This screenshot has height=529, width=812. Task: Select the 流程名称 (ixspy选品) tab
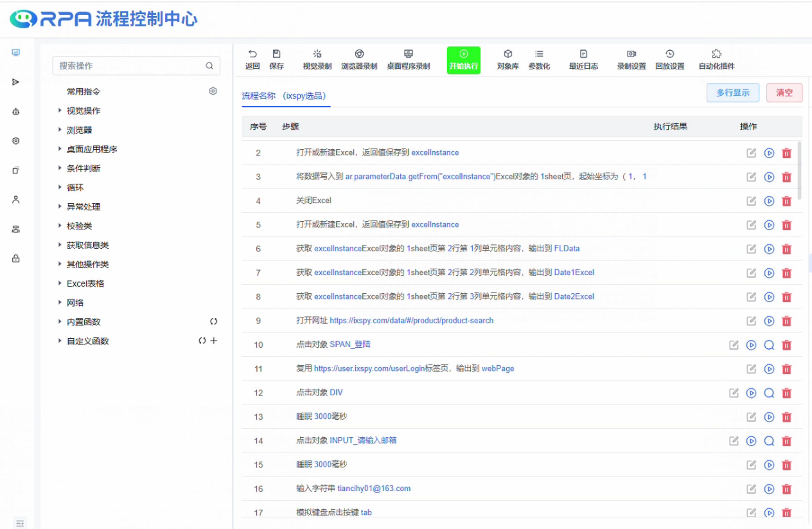pyautogui.click(x=284, y=96)
